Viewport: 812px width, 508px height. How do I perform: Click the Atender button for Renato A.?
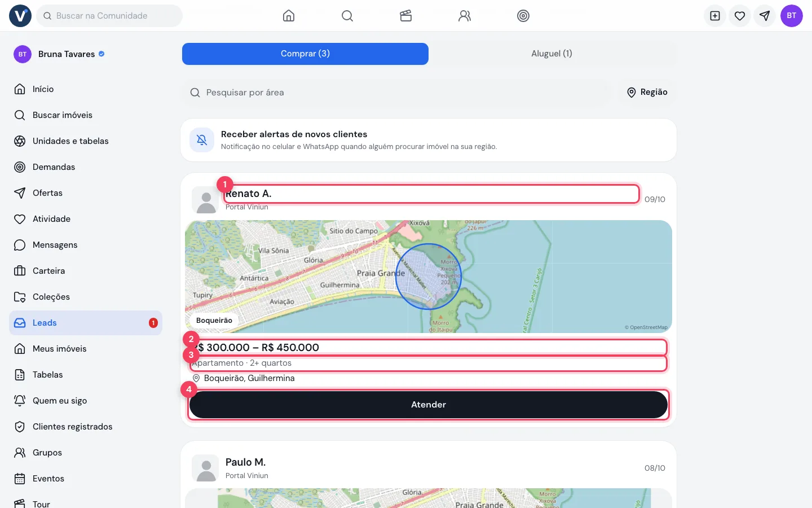(429, 405)
